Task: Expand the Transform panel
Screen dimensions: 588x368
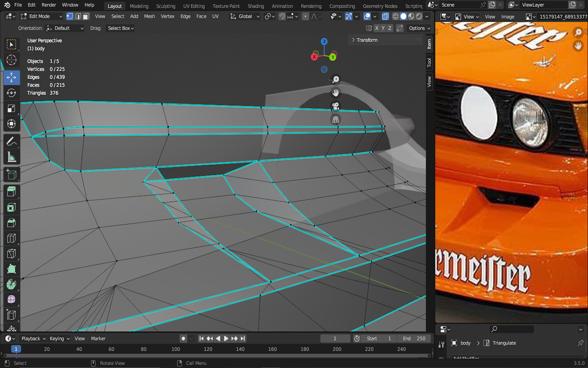Action: (x=367, y=40)
